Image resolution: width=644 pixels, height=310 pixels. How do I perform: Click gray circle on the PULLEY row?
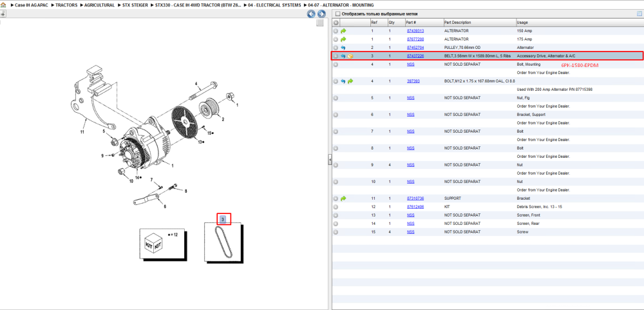[336, 48]
